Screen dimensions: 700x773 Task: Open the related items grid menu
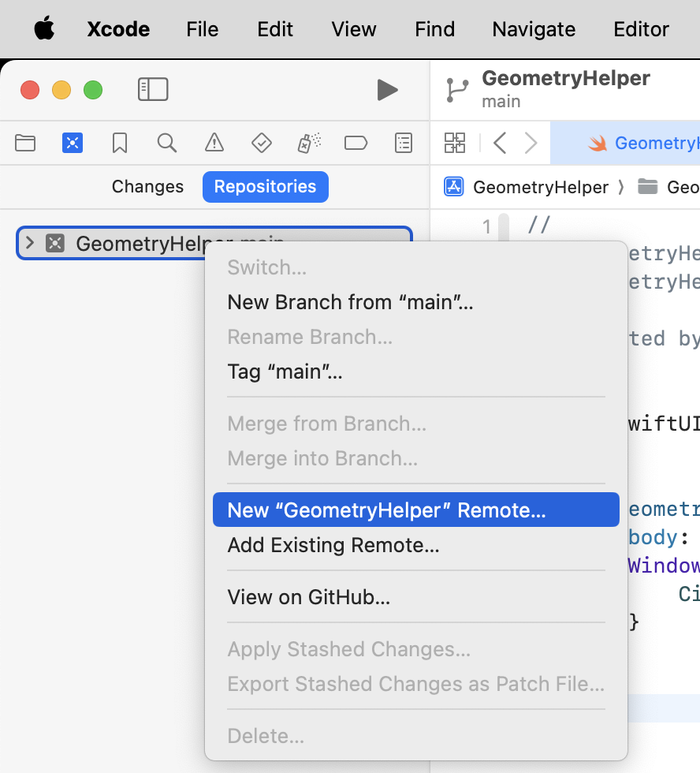point(455,143)
